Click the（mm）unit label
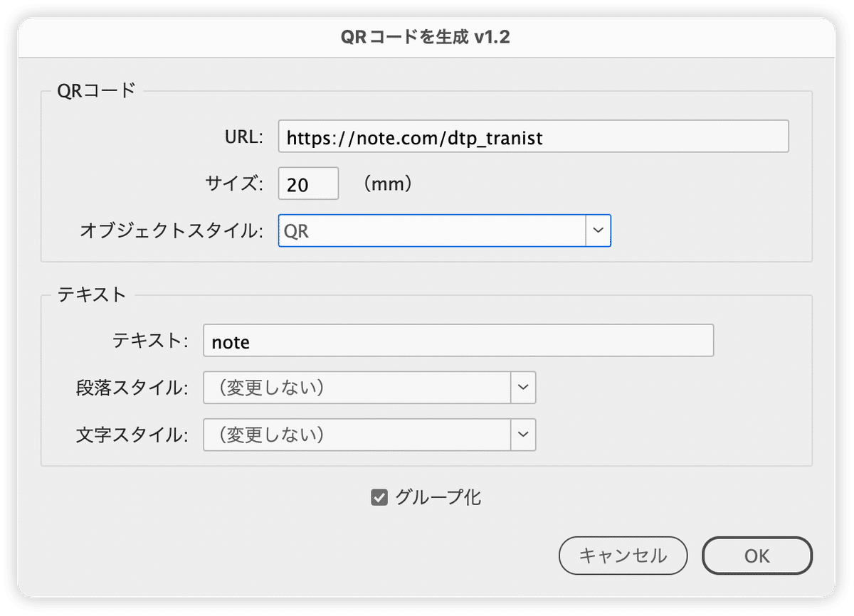Viewport: 854px width, 616px height. (386, 183)
